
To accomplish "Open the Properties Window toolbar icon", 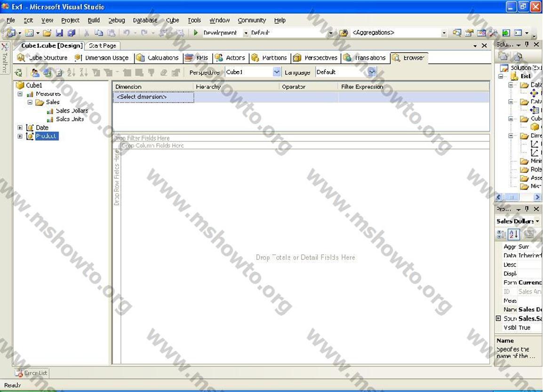I will click(x=469, y=33).
